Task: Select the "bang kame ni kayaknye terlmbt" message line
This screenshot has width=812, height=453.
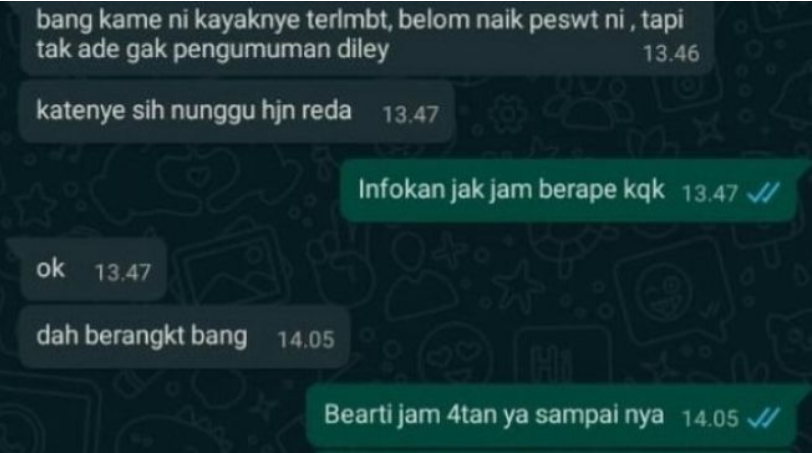Action: 212,20
